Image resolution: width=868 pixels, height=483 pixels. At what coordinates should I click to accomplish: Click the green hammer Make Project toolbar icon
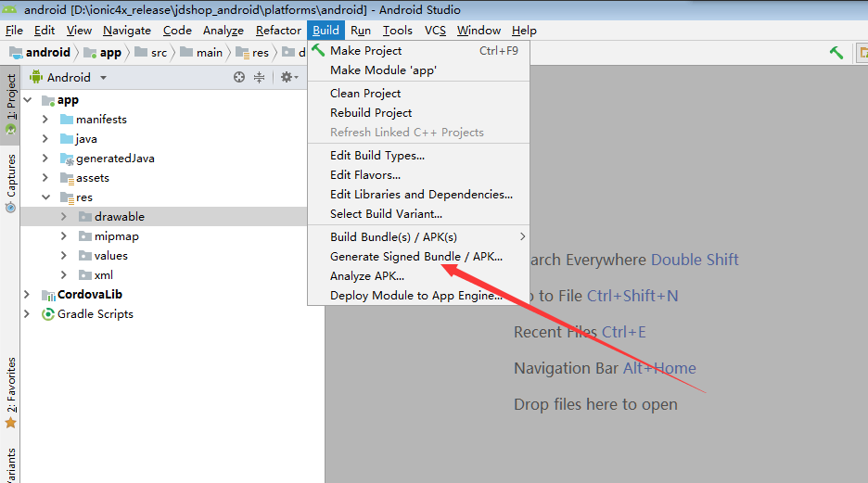pyautogui.click(x=836, y=53)
